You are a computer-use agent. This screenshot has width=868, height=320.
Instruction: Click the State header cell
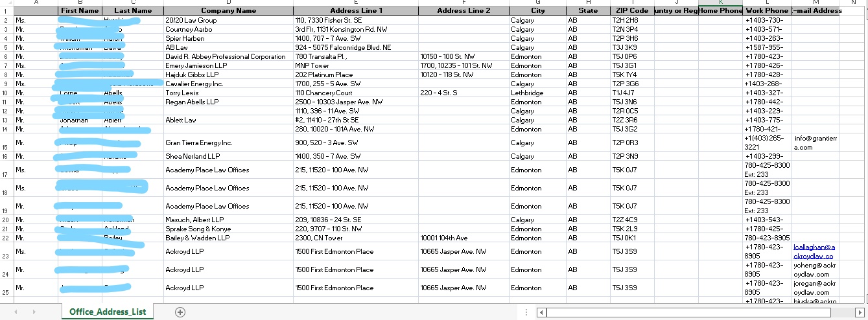pos(588,11)
